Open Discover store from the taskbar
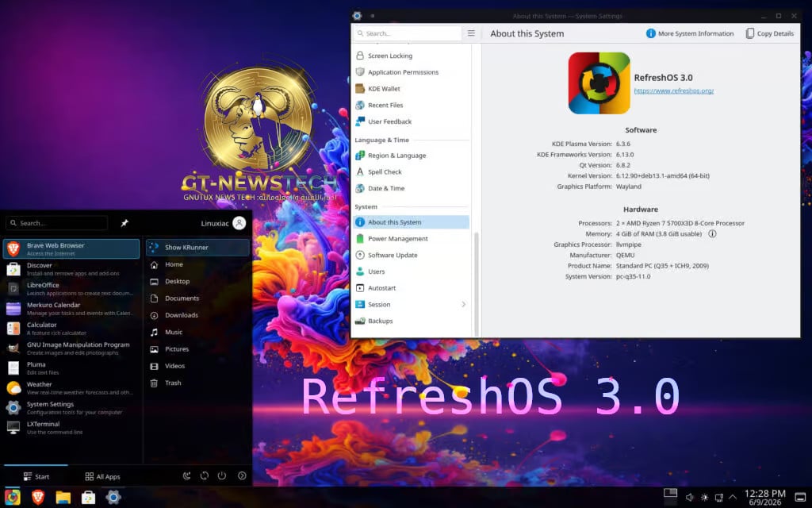The width and height of the screenshot is (812, 508). point(89,497)
